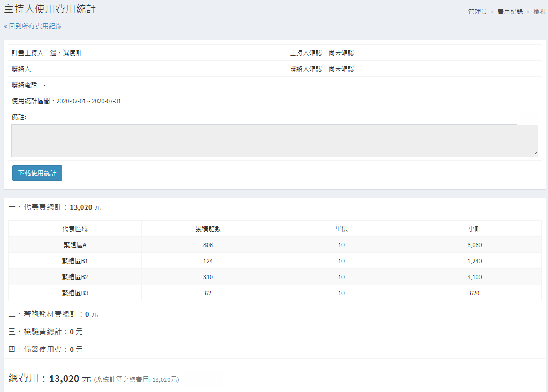
Task: Click the 累積籠數 column header
Action: pos(208,229)
